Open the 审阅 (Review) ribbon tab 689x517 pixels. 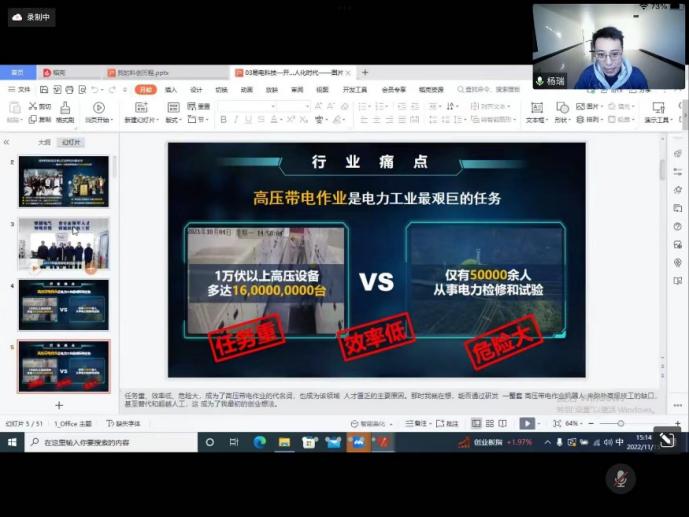coord(297,90)
